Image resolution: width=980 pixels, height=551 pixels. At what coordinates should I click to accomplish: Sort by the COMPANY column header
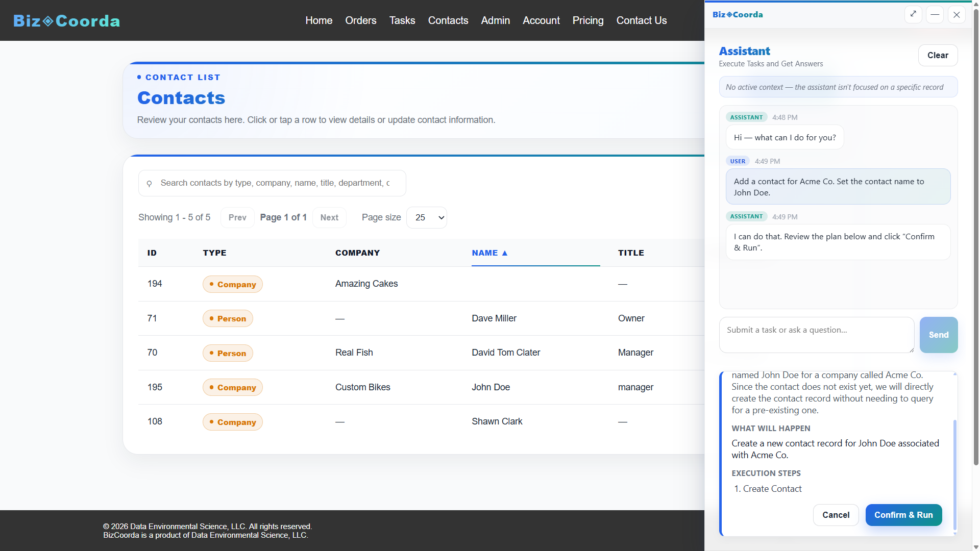[357, 253]
